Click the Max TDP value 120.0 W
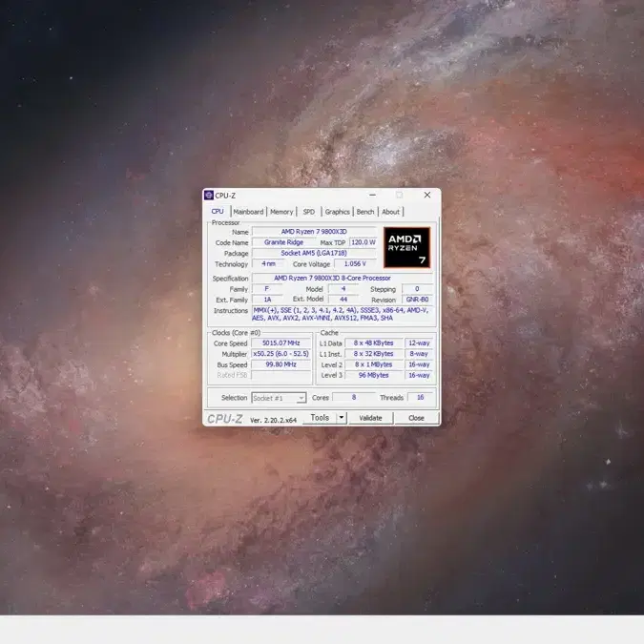644x644 pixels. tap(364, 242)
